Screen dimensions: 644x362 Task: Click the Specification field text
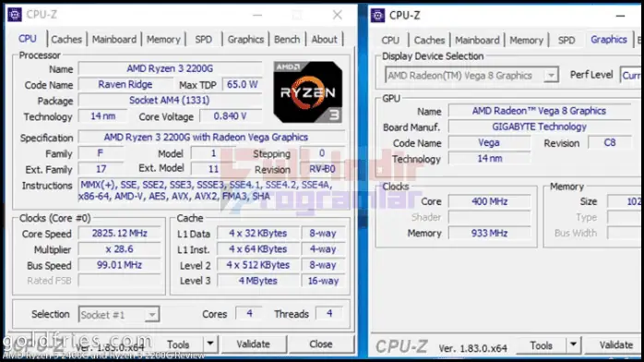[x=206, y=138]
